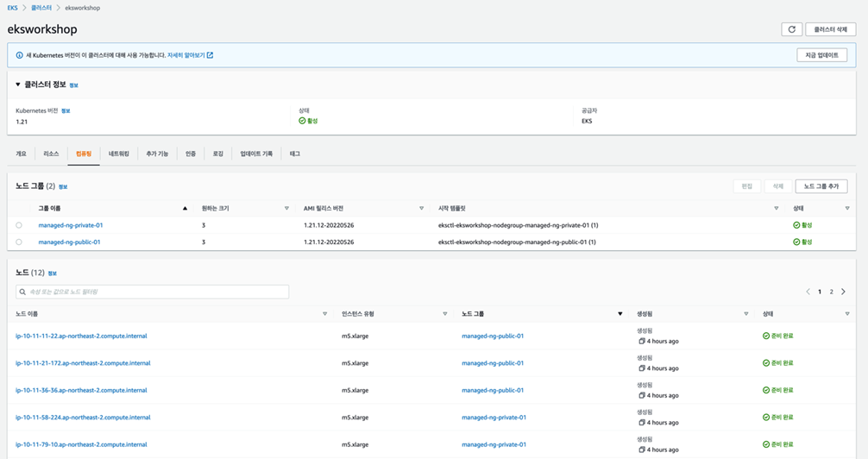Go to next page of nodes
Viewport: 868px width, 459px height.
843,292
